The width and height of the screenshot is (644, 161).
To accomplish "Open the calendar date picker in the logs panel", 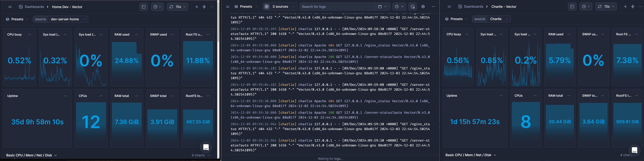I will coord(380,7).
